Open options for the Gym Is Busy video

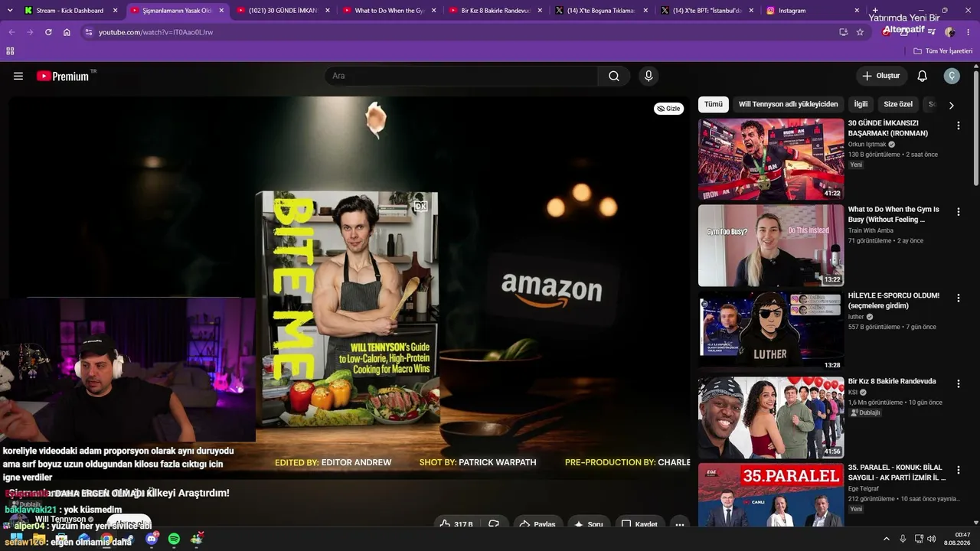click(959, 212)
